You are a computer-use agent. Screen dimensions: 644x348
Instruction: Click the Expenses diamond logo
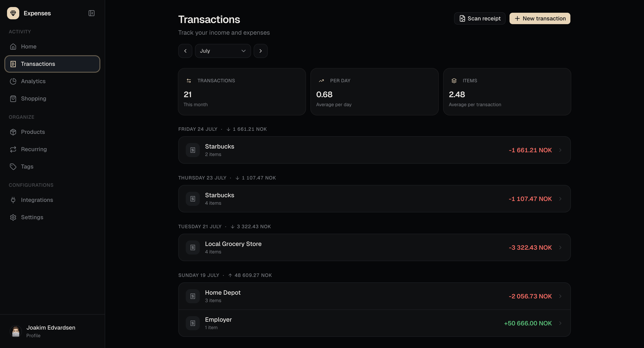tap(13, 13)
